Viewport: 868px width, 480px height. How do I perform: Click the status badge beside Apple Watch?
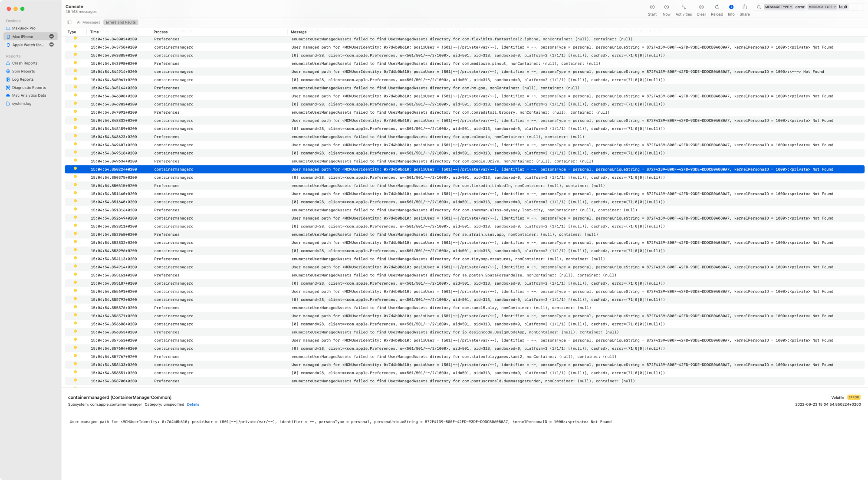tap(52, 45)
